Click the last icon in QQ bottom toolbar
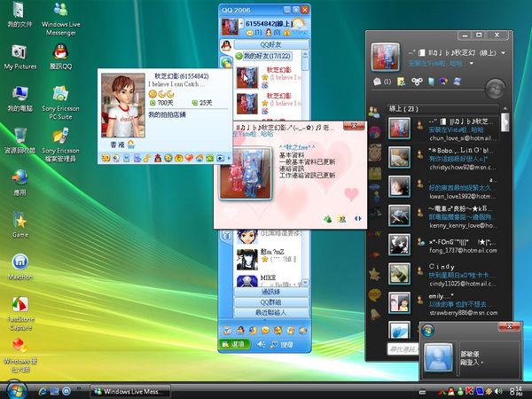The image size is (532, 399). coord(303,330)
